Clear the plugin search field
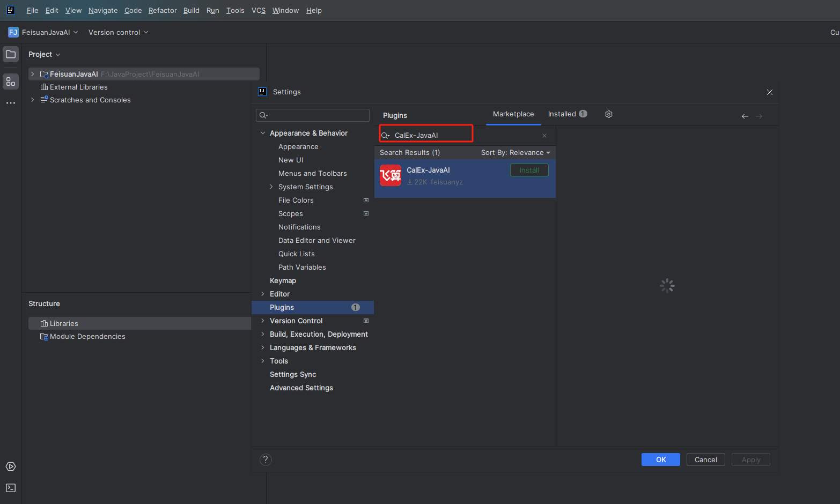Viewport: 840px width, 504px height. pos(544,136)
